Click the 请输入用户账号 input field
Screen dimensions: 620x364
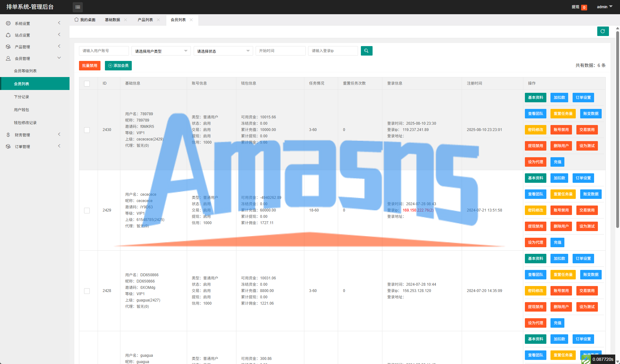[104, 51]
